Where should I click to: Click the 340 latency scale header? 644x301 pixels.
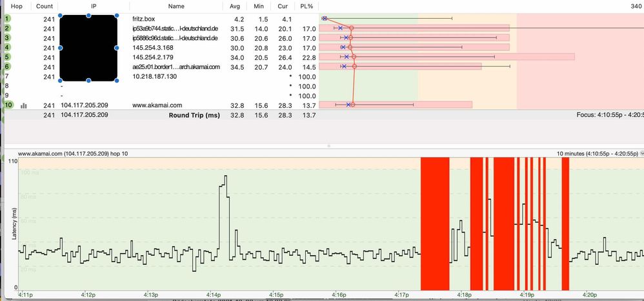pos(638,6)
